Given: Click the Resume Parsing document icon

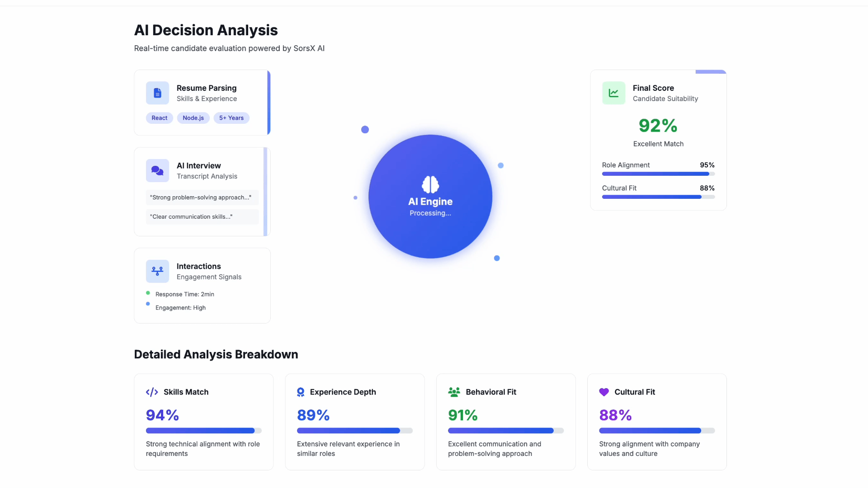Looking at the screenshot, I should click(x=157, y=93).
